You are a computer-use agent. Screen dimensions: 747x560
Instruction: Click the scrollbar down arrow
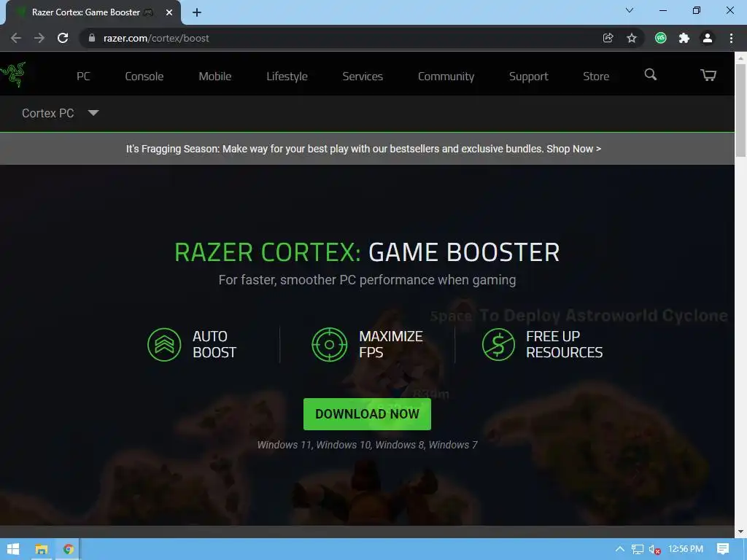[740, 532]
